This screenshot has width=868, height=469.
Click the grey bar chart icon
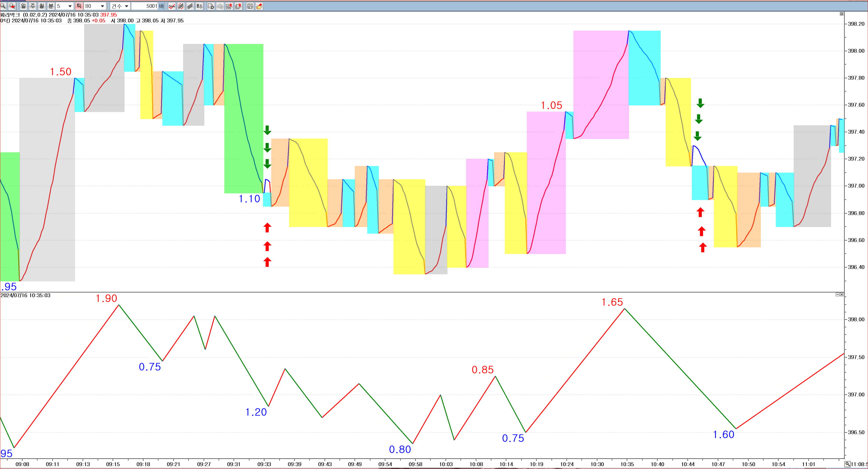tap(190, 6)
